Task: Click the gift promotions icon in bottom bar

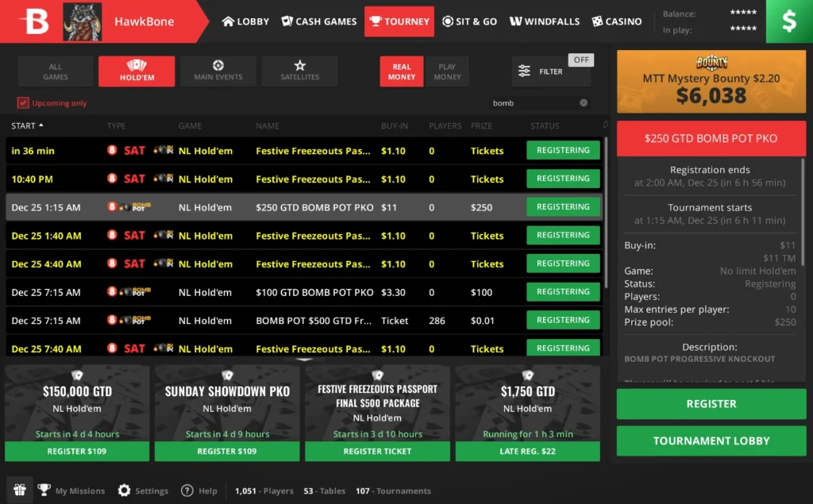Action: point(20,490)
